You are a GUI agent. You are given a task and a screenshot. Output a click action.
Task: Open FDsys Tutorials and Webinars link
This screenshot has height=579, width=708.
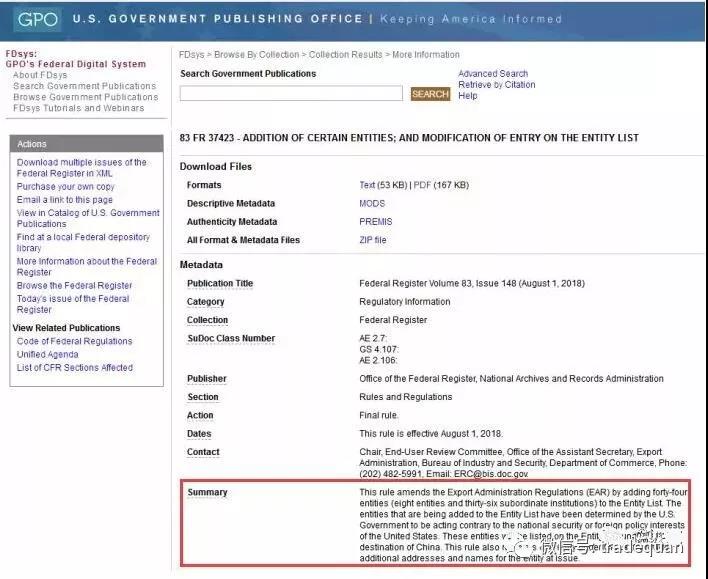79,108
